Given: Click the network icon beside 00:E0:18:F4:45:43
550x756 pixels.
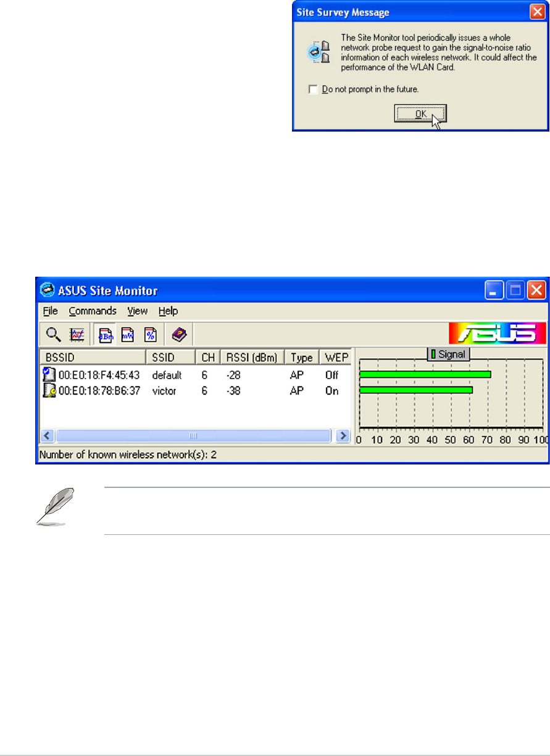Looking at the screenshot, I should pos(49,374).
